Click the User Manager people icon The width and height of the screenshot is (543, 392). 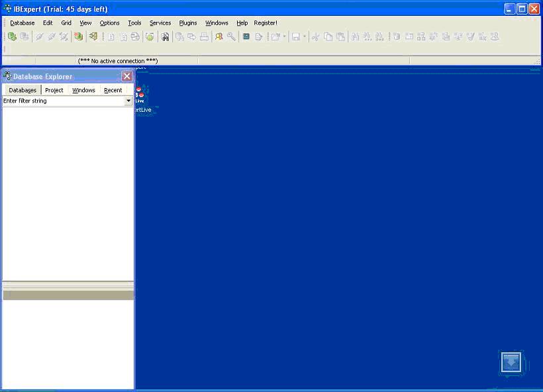pos(219,37)
